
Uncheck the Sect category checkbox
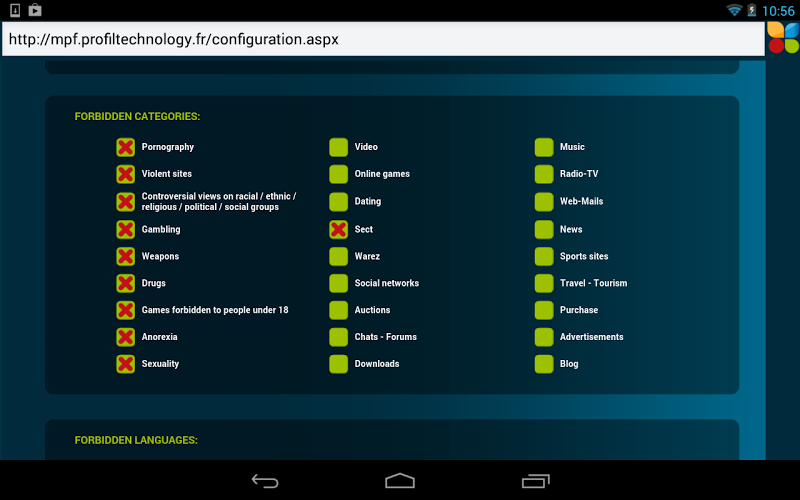338,230
